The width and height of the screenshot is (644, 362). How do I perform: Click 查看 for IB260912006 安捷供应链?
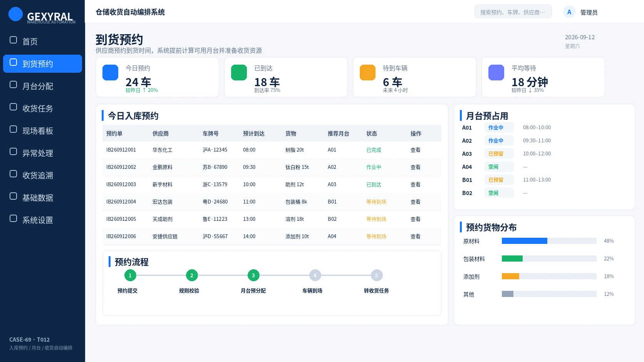(x=415, y=237)
